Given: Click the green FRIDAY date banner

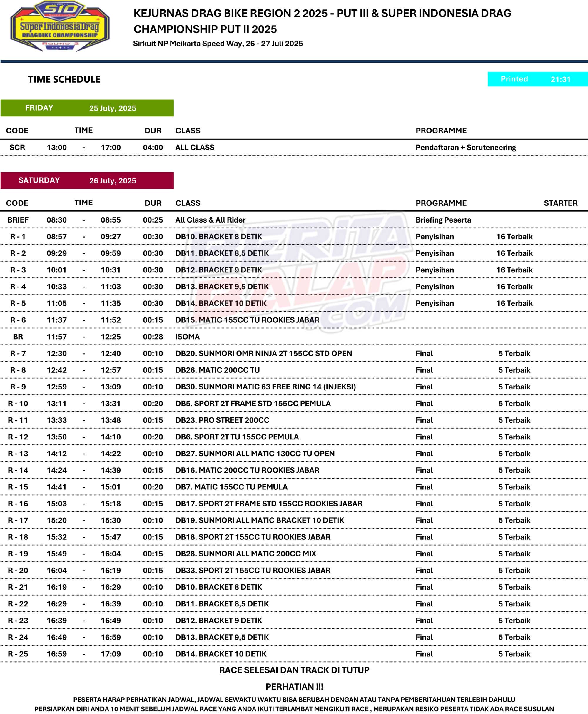Looking at the screenshot, I should click(87, 108).
